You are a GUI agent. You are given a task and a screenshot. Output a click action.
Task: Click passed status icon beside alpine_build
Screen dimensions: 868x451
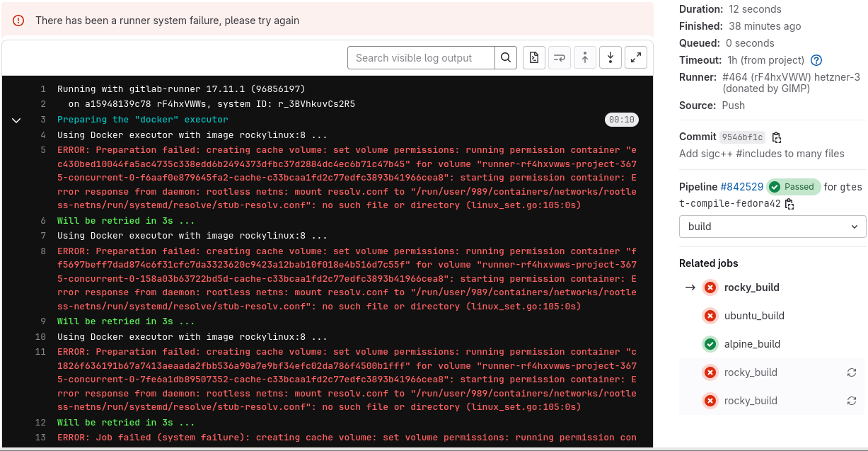pyautogui.click(x=710, y=344)
